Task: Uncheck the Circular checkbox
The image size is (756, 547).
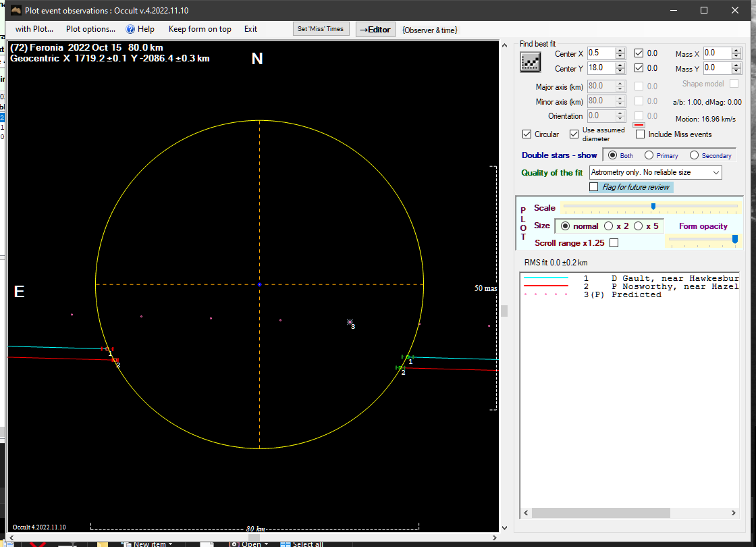Action: coord(527,134)
